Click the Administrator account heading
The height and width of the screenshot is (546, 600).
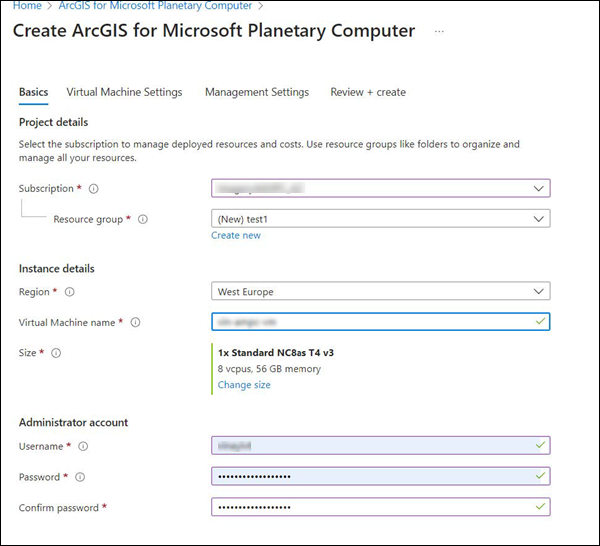(73, 422)
